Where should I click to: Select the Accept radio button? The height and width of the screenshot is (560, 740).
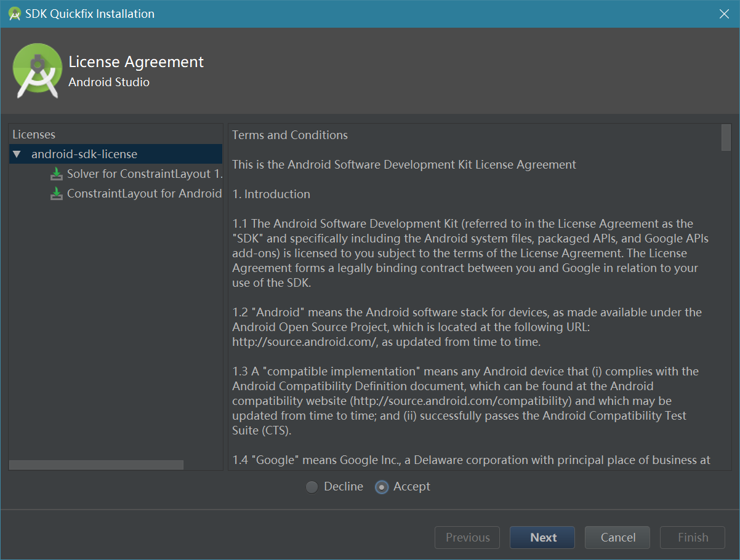(x=382, y=487)
